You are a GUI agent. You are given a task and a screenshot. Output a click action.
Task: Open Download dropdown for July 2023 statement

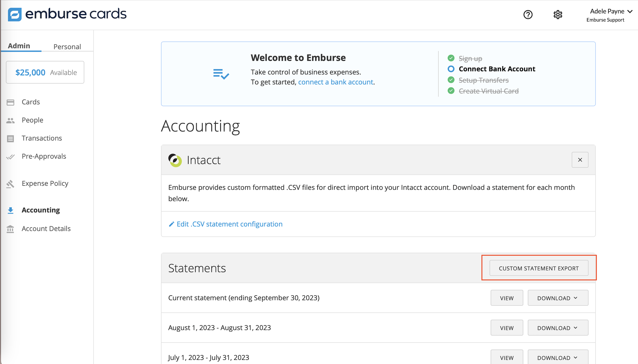click(558, 357)
